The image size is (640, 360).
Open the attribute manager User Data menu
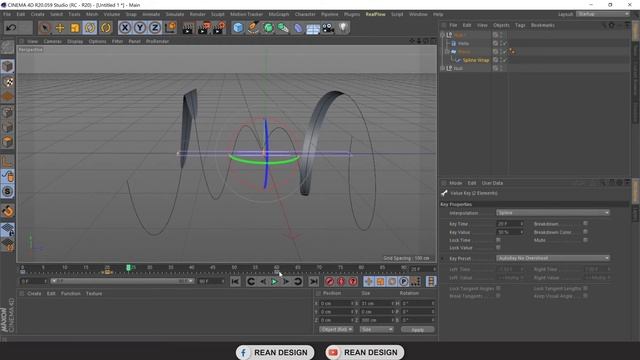point(492,183)
